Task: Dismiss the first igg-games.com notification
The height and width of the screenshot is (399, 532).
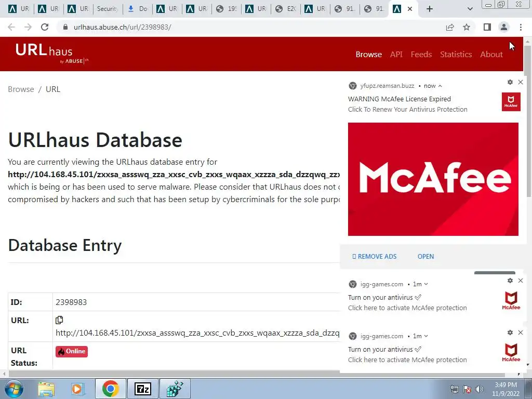Action: tap(521, 281)
